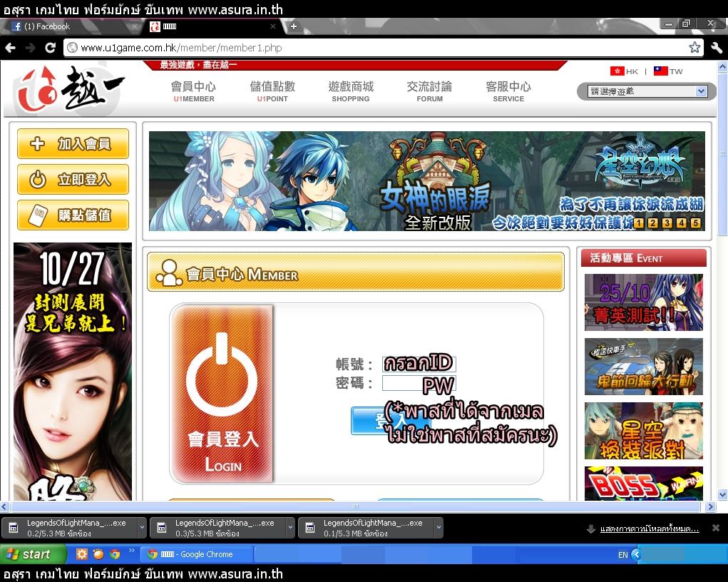Click the U1 site logo
Viewport: 728px width, 582px height.
(x=70, y=88)
